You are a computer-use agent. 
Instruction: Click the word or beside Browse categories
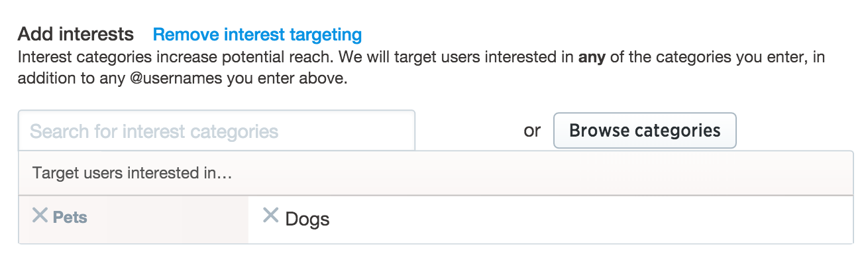click(532, 131)
